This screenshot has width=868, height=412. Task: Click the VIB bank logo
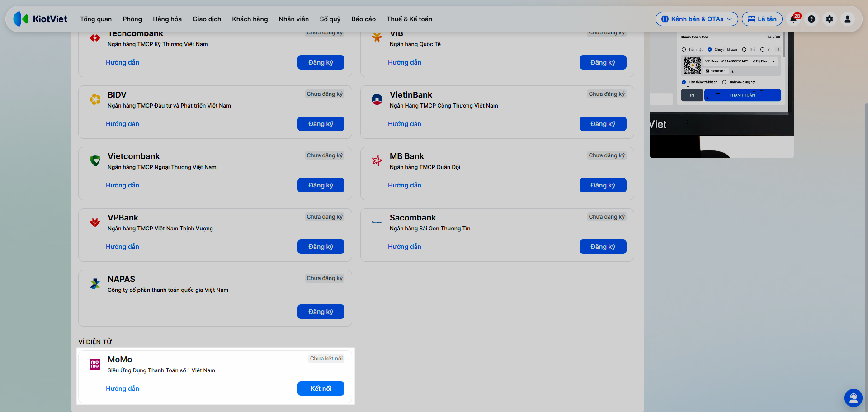[377, 37]
